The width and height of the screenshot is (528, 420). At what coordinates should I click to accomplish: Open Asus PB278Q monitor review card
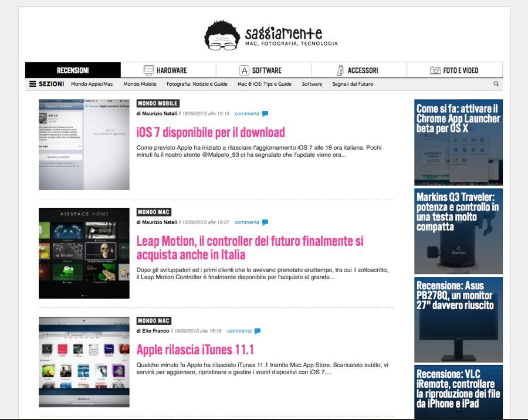(x=458, y=320)
